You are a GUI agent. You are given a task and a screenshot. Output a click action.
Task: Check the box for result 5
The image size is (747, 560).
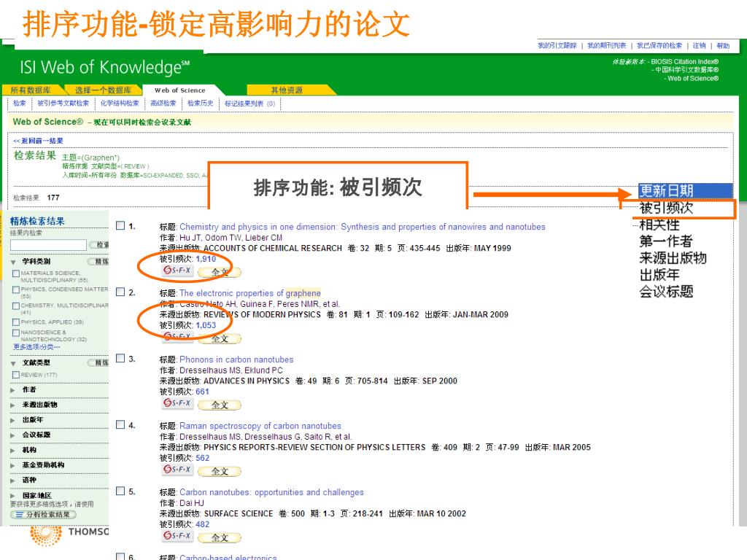120,491
